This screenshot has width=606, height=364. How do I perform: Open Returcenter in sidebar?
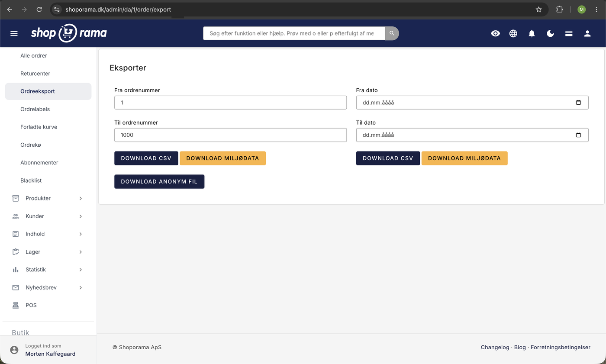click(x=48, y=74)
